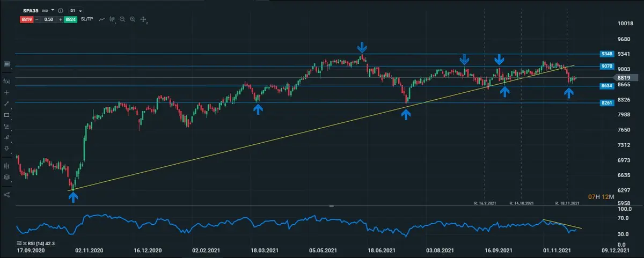Decrease the volume with the minus stepper
This screenshot has height=258, width=644.
[x=37, y=19]
